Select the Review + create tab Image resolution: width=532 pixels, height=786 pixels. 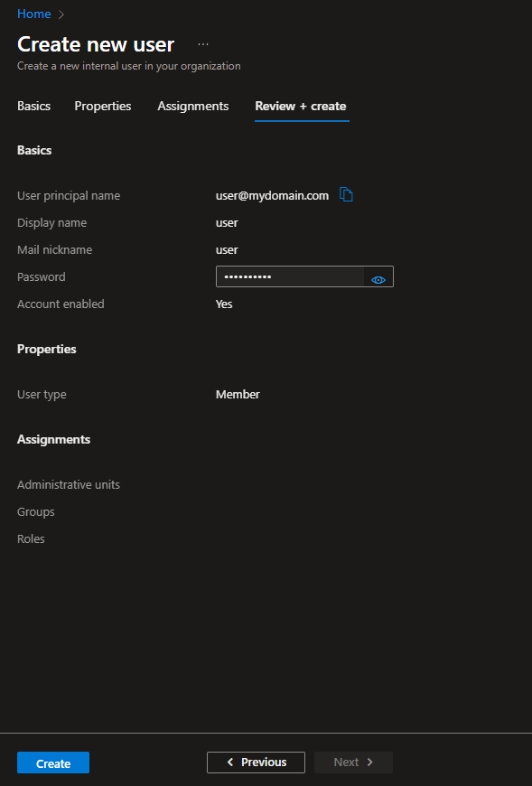point(301,107)
